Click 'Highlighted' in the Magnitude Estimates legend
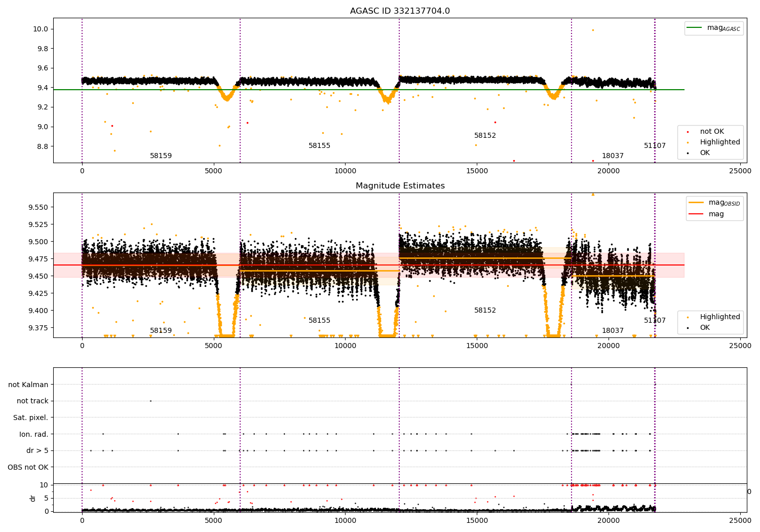This screenshot has height=532, width=760. pos(720,317)
